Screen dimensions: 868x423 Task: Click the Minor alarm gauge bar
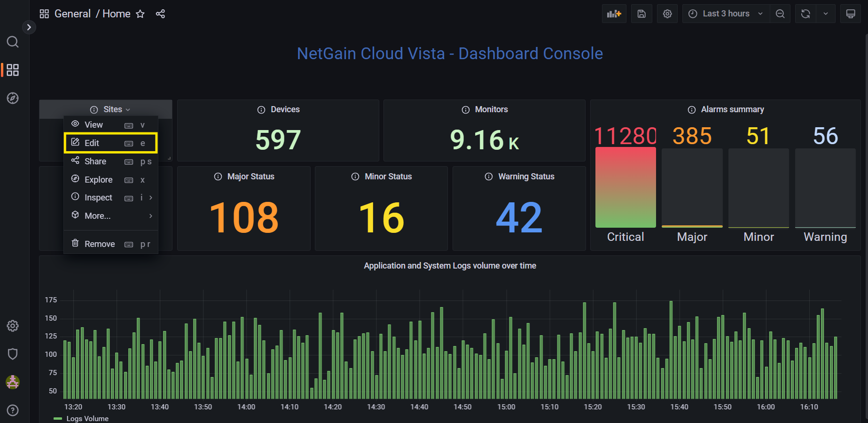tap(759, 188)
